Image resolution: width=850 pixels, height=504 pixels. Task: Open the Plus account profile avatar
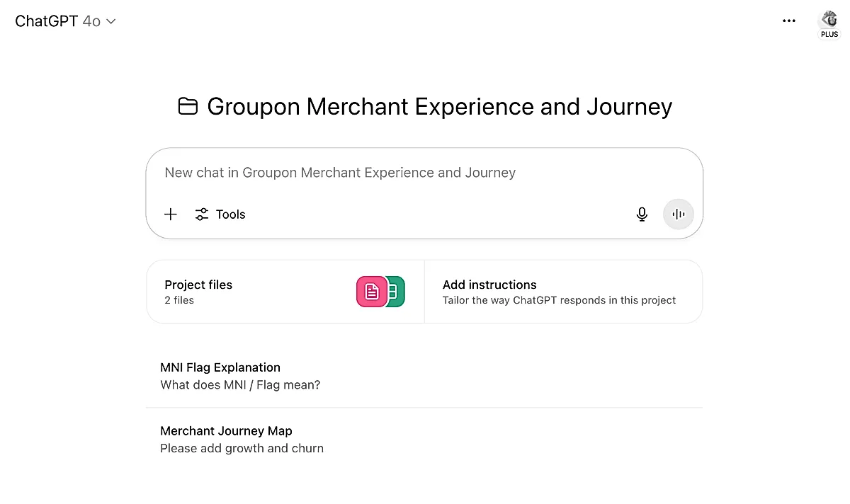pos(829,23)
